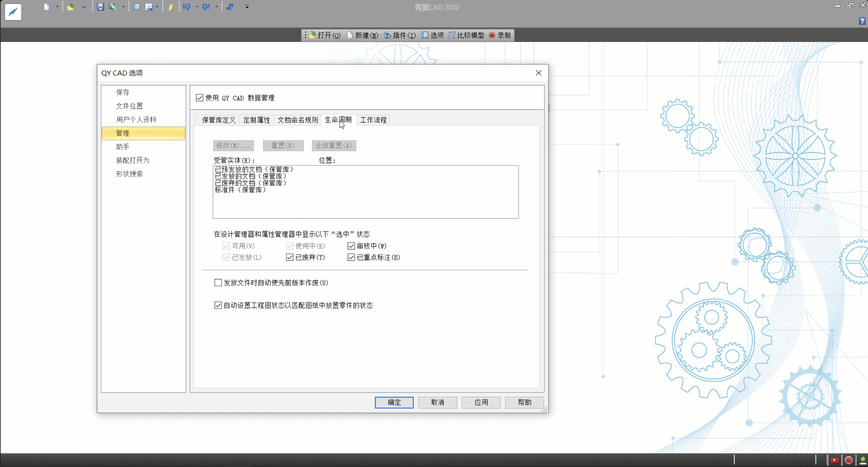868x467 pixels.
Task: Click the open folder icon in quick access toolbar
Action: tap(70, 7)
